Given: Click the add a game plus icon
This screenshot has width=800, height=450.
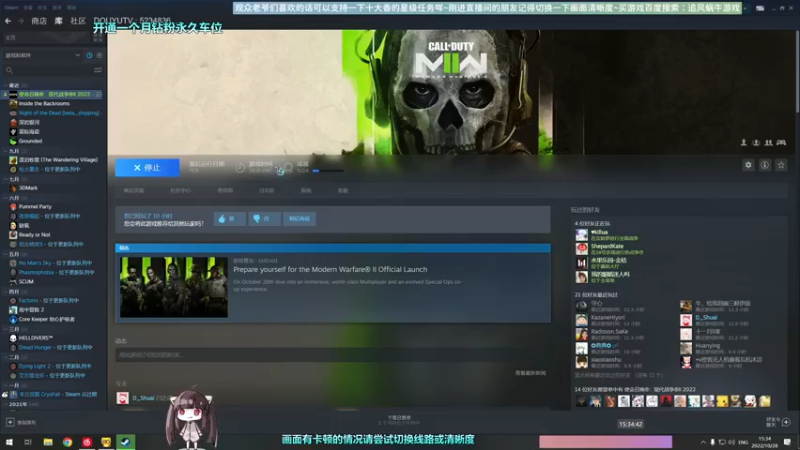Looking at the screenshot, I should [10, 422].
